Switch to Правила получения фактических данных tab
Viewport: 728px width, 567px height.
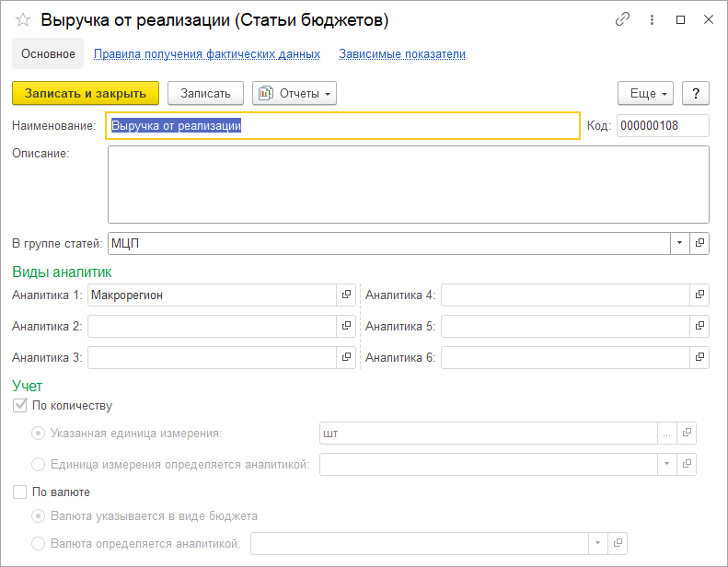tap(207, 54)
